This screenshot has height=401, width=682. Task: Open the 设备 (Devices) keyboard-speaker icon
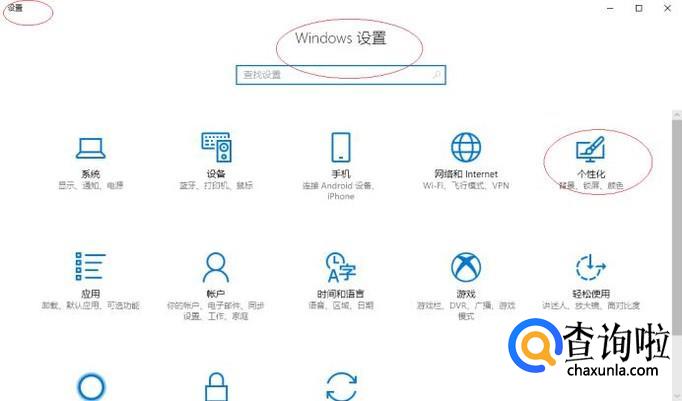216,147
